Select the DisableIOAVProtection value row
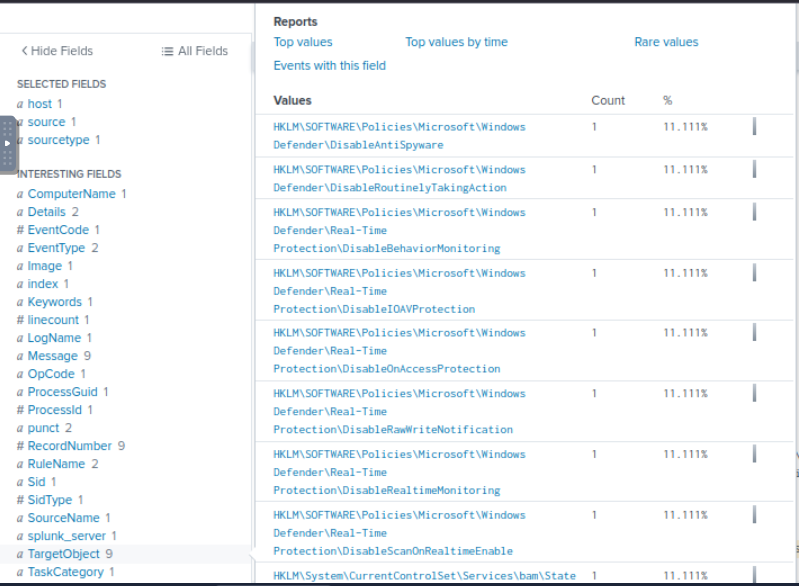 tap(399, 291)
